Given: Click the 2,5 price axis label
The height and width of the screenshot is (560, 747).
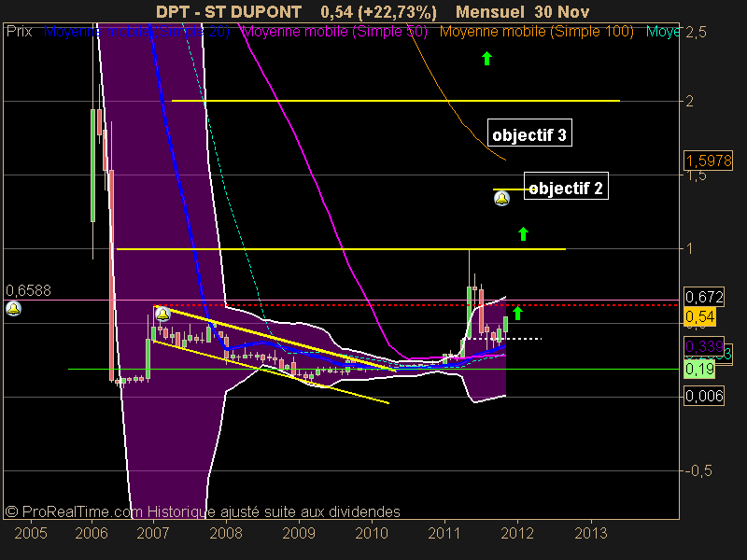Looking at the screenshot, I should point(696,33).
